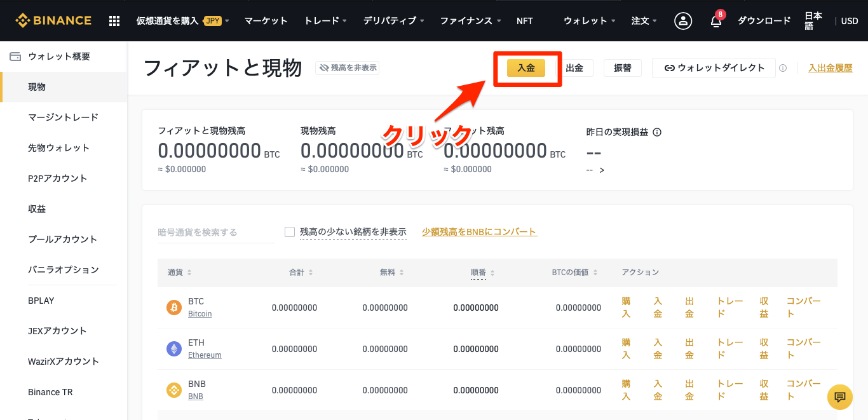Click ダウンロード in the header

[x=764, y=21]
